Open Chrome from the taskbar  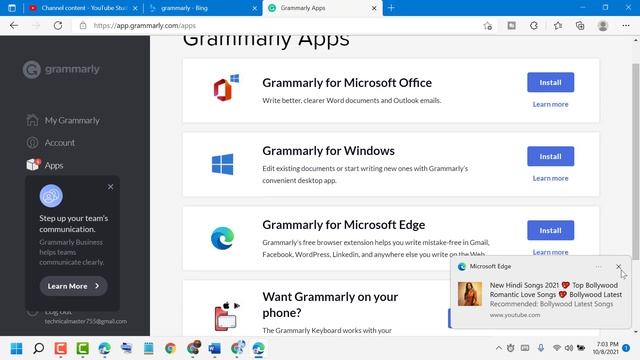(170, 348)
